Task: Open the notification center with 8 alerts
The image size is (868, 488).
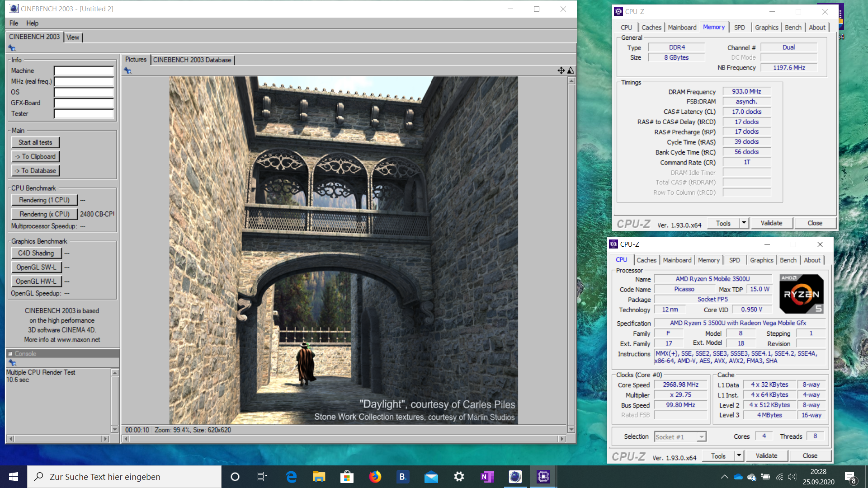Action: click(x=850, y=477)
